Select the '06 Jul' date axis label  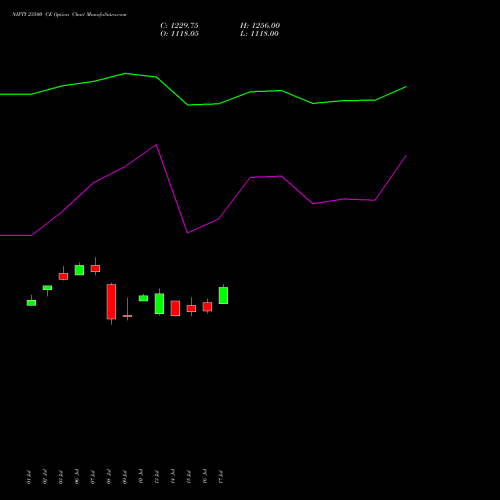tap(77, 477)
